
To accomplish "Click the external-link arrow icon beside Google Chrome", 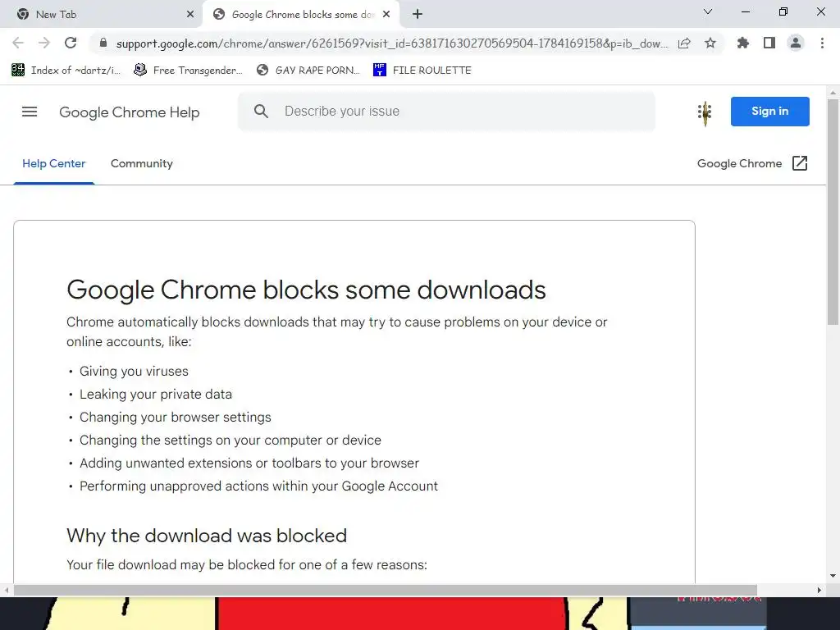I will click(x=800, y=163).
